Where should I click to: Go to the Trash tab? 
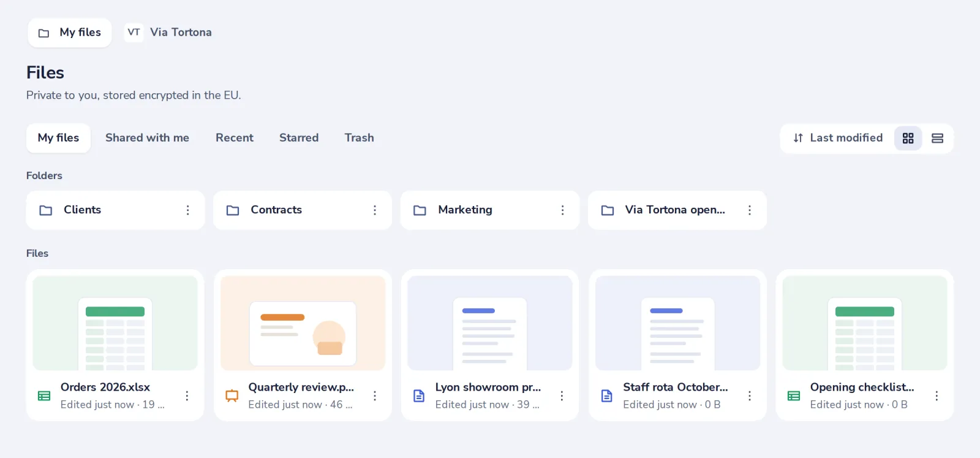tap(359, 139)
